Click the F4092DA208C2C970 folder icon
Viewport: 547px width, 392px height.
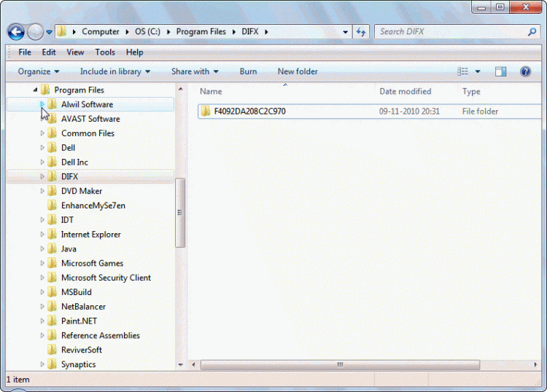coord(206,111)
